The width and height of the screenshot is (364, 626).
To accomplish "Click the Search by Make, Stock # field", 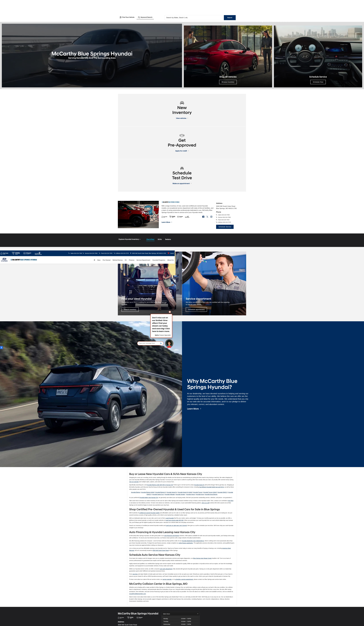I will coord(194,18).
